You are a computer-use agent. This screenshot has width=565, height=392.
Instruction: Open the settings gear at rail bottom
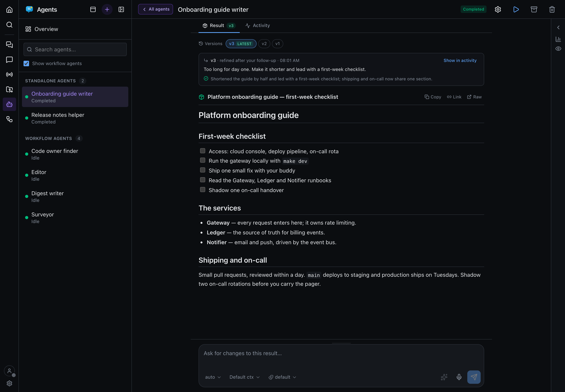pos(9,383)
